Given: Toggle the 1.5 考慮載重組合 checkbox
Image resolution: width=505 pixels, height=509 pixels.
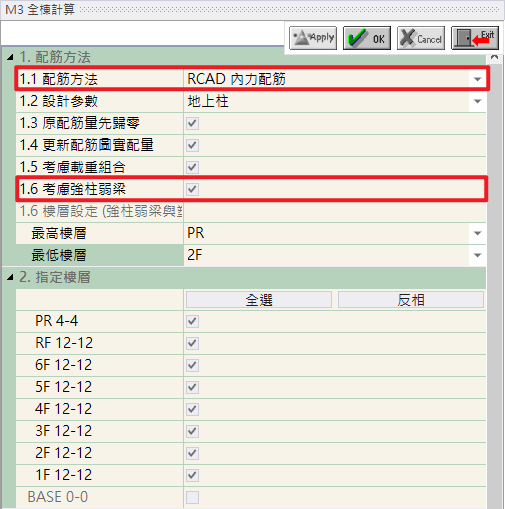Looking at the screenshot, I should pos(192,167).
